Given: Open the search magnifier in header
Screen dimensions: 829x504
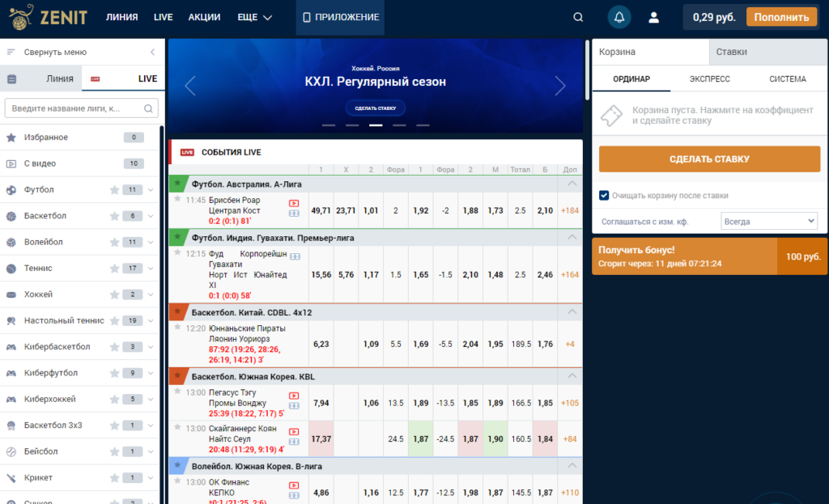Looking at the screenshot, I should point(578,18).
